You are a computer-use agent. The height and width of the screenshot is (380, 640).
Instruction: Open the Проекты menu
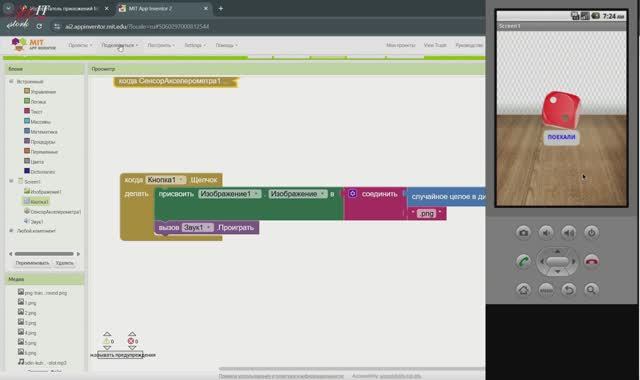click(80, 45)
